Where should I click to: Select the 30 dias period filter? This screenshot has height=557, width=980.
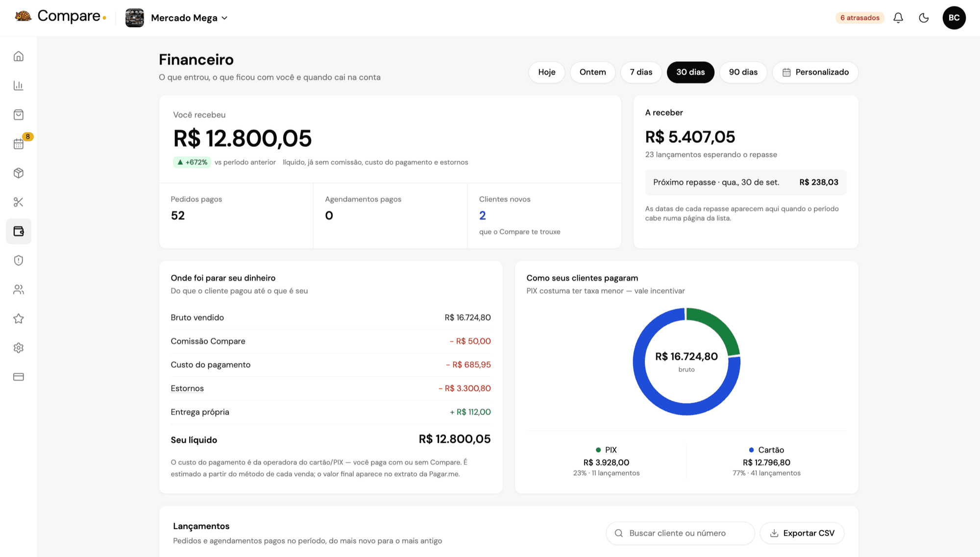pyautogui.click(x=690, y=73)
